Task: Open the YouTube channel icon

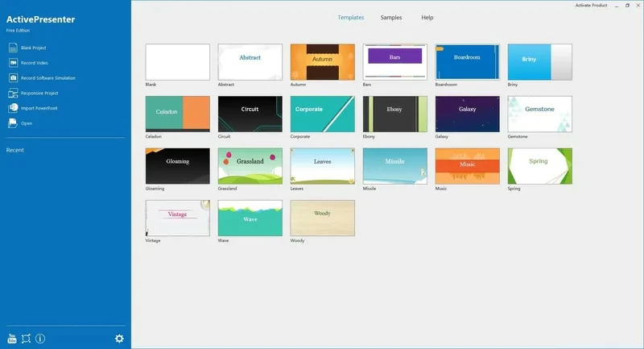Action: [x=12, y=339]
